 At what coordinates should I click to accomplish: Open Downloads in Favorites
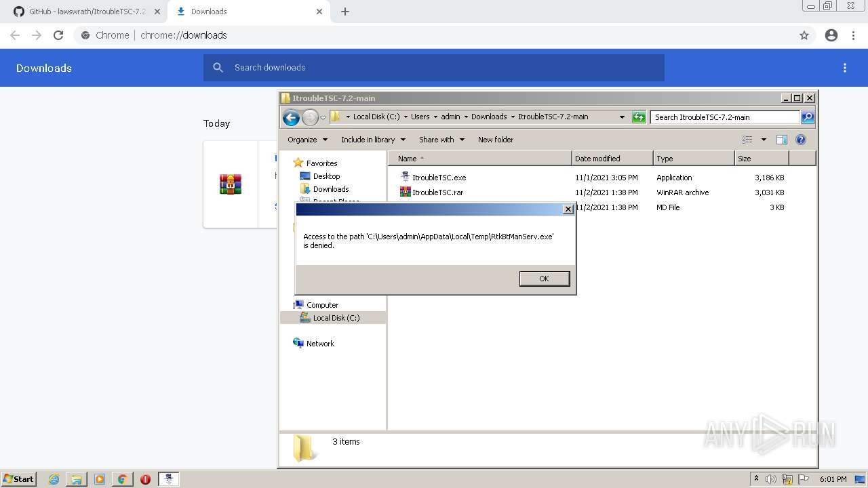click(x=331, y=189)
